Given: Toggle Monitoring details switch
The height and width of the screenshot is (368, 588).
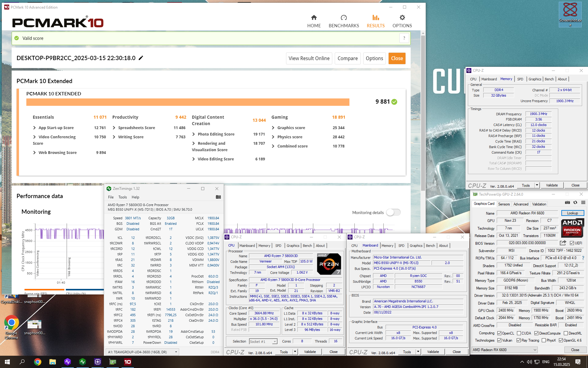Looking at the screenshot, I should coord(393,212).
